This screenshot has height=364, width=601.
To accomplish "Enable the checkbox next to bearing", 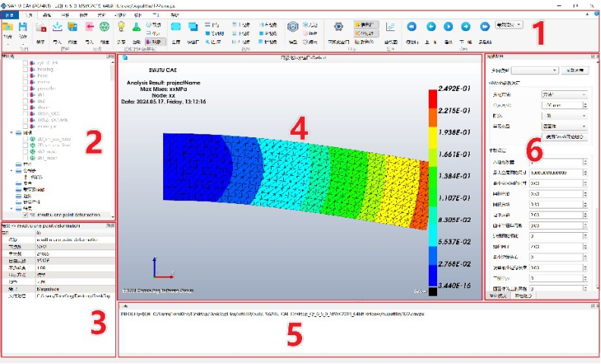I will tap(25, 69).
